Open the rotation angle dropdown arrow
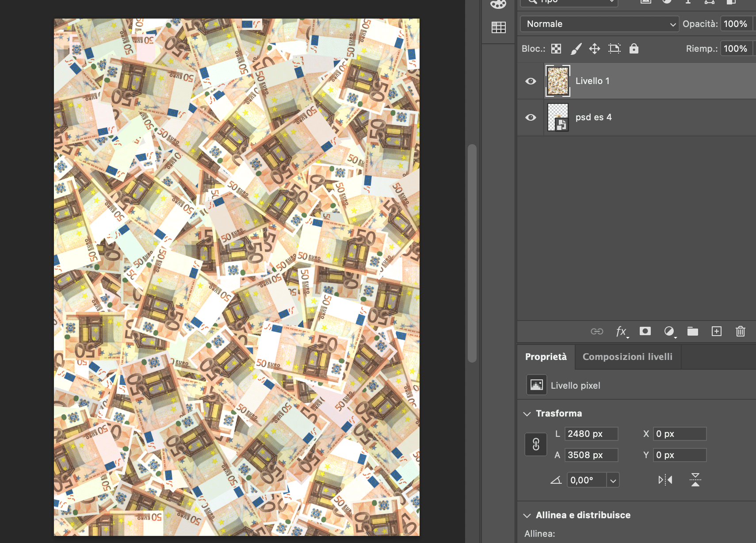This screenshot has height=543, width=756. pyautogui.click(x=613, y=480)
